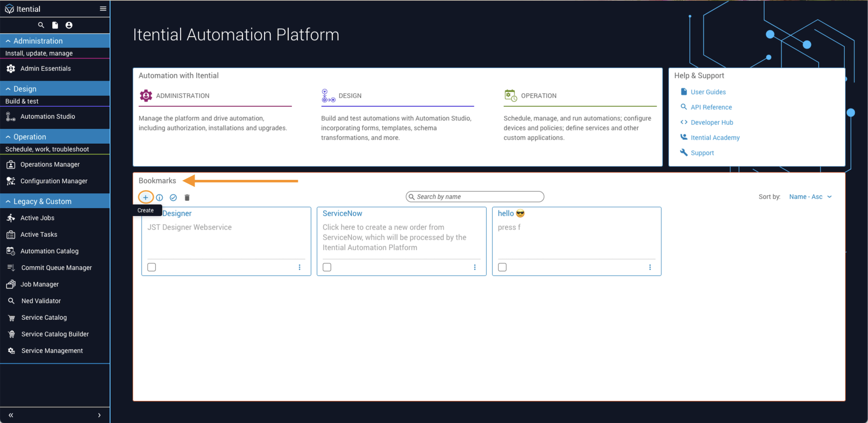Click the right chevron at sidebar bottom

tap(99, 415)
